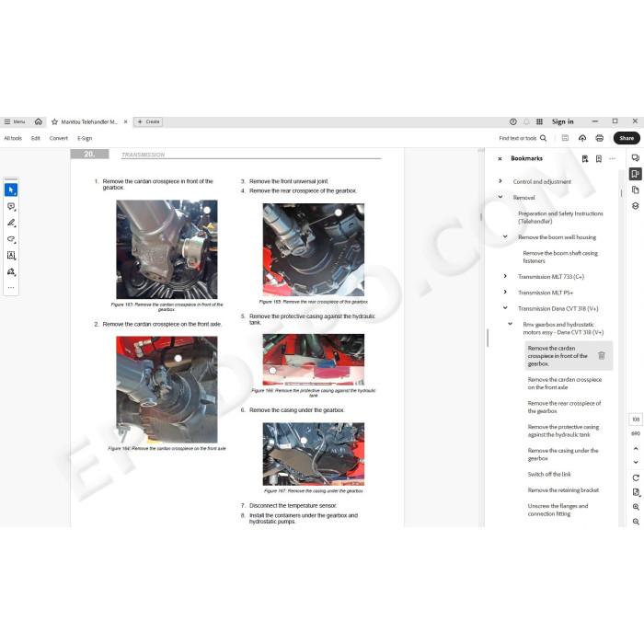
Task: Choose the Add comment tool
Action: (11, 207)
